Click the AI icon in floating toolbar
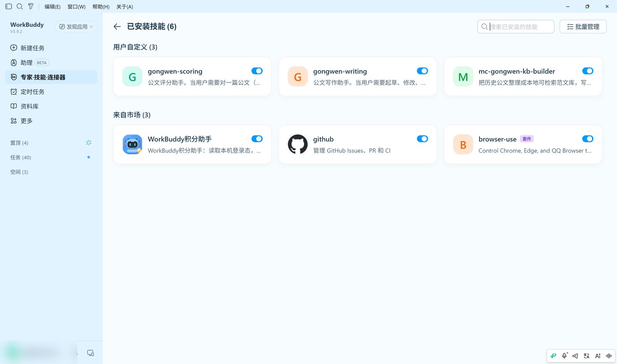The height and width of the screenshot is (364, 617). tap(598, 356)
